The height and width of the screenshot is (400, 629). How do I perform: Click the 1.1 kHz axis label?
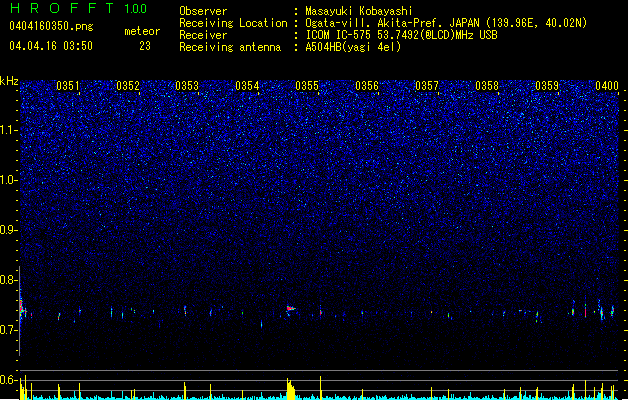point(9,130)
